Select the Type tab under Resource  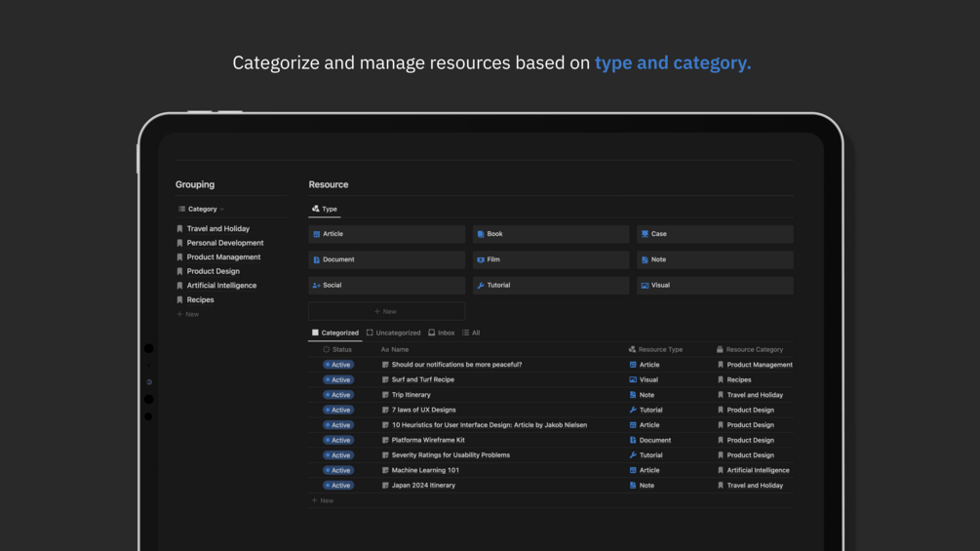[x=325, y=209]
